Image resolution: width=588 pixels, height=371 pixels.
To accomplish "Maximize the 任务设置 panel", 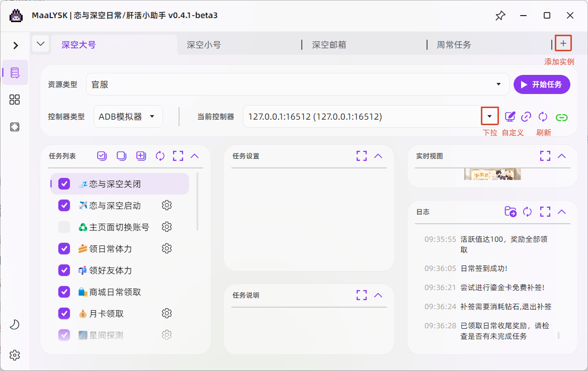I will click(362, 156).
